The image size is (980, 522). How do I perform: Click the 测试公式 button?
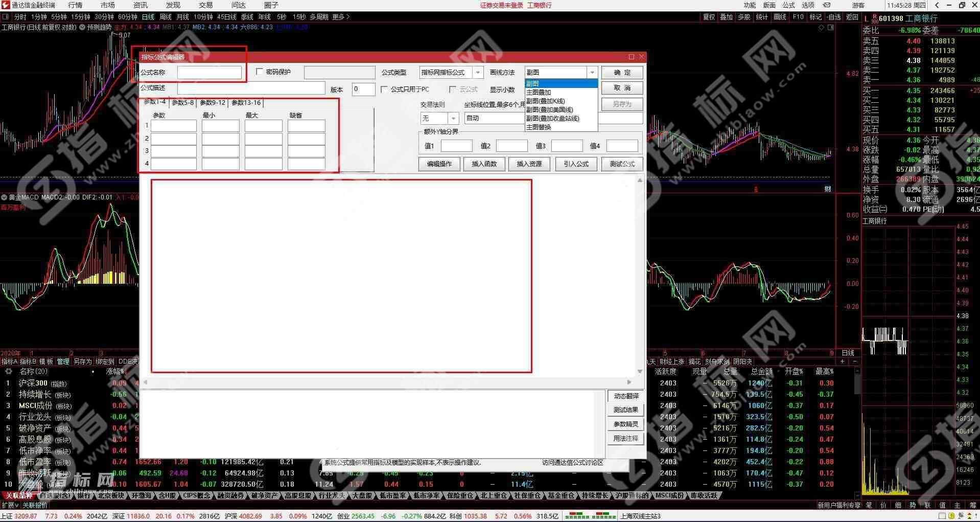point(622,164)
